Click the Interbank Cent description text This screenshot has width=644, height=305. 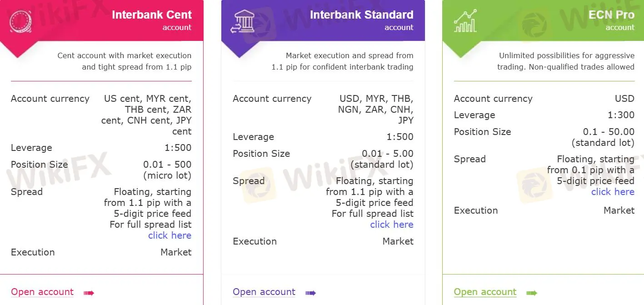[125, 61]
